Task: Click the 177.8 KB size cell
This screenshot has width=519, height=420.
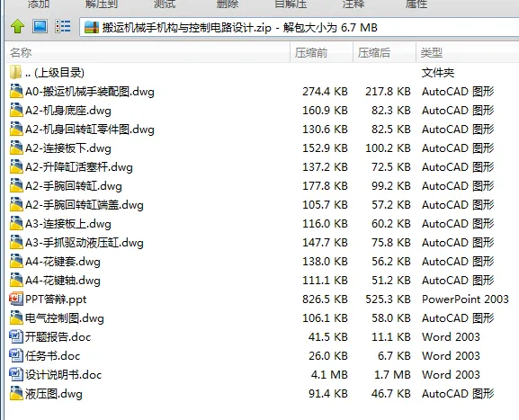Action: [325, 185]
